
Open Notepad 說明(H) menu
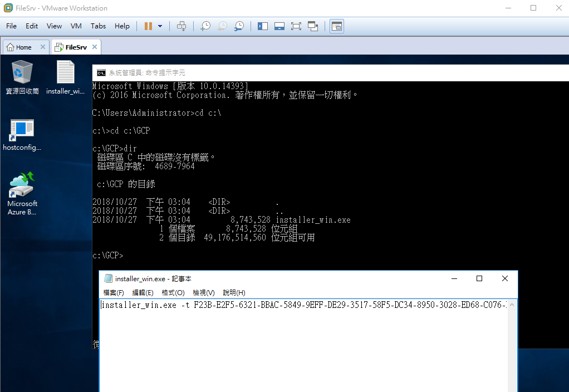(x=234, y=292)
